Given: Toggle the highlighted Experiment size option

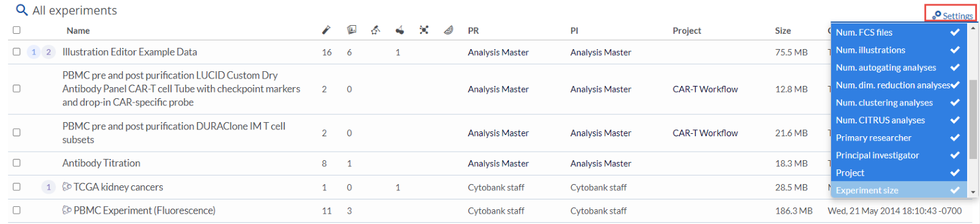Looking at the screenshot, I should coord(899,190).
